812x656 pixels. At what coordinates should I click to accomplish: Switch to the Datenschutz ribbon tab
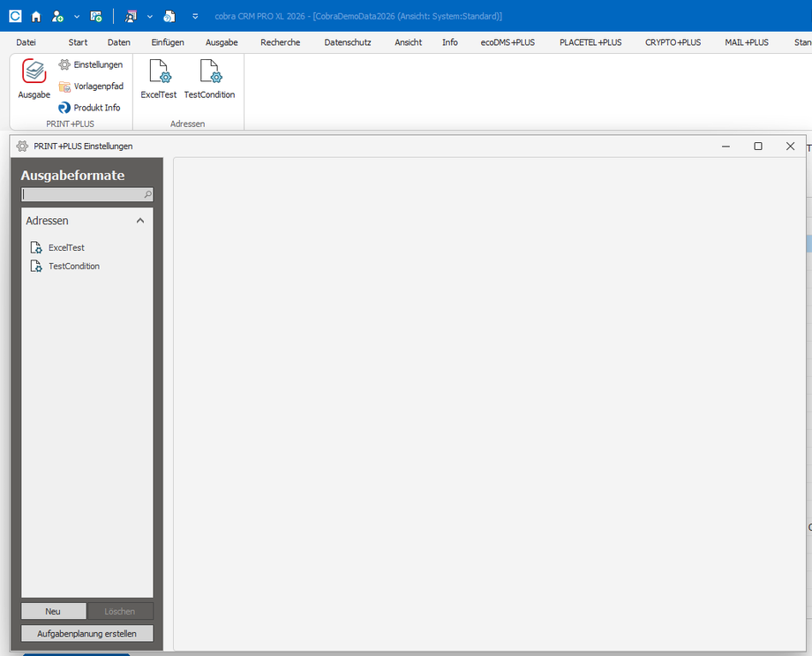(348, 42)
